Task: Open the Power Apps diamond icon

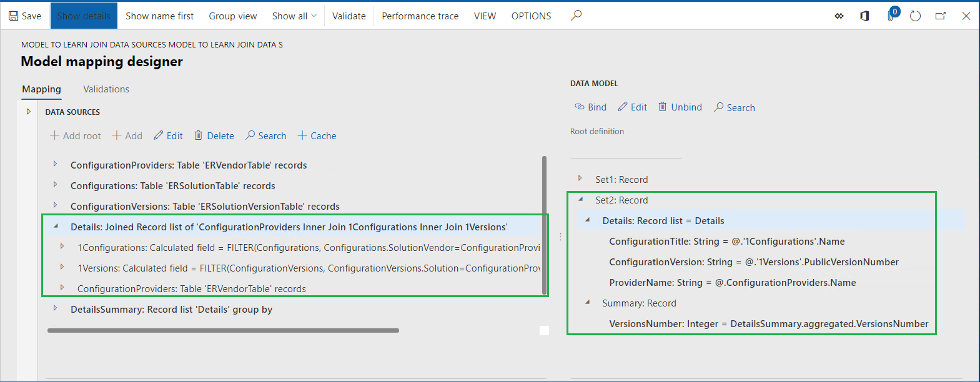Action: (x=839, y=16)
